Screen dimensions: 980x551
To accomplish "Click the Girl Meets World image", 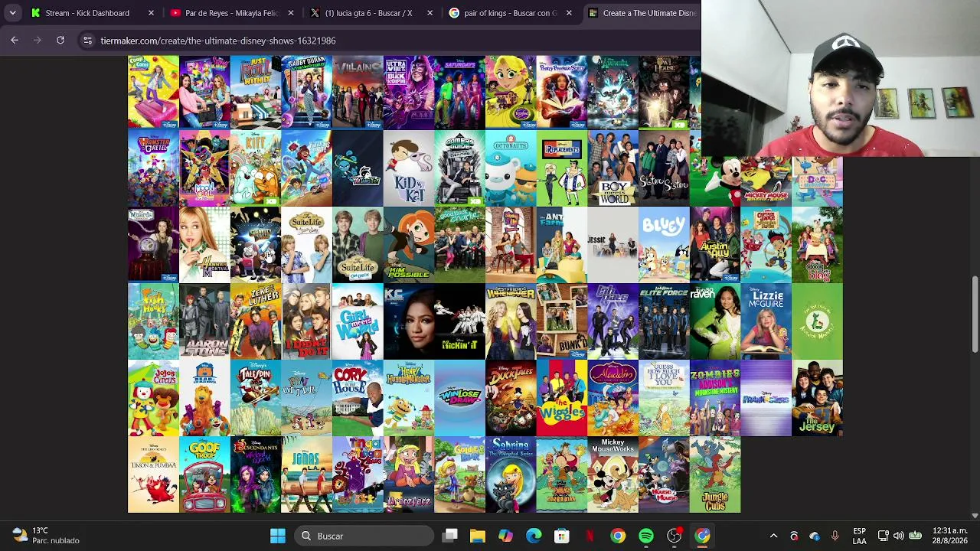I will point(358,321).
